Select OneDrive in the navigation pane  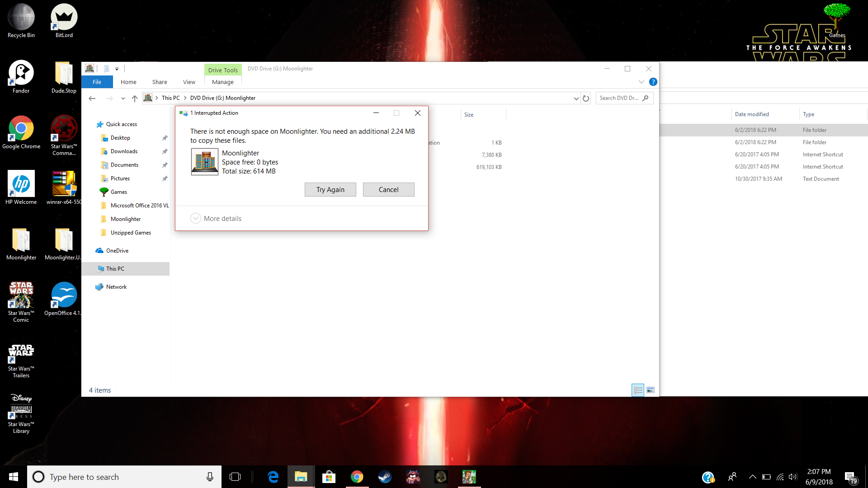click(117, 251)
